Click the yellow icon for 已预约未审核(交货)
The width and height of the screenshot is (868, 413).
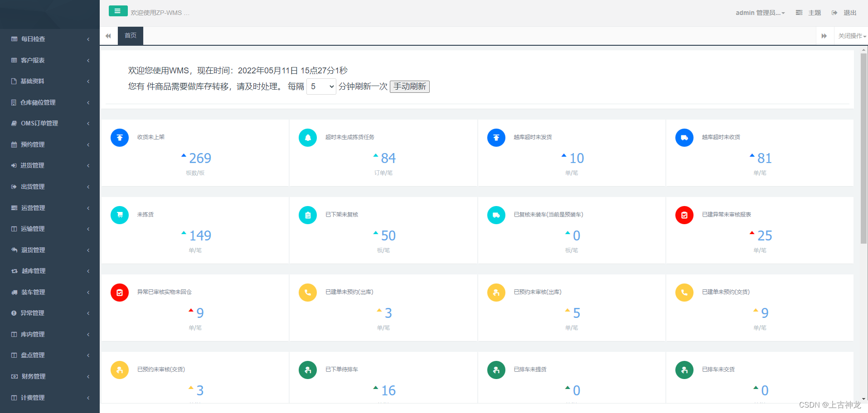[120, 370]
